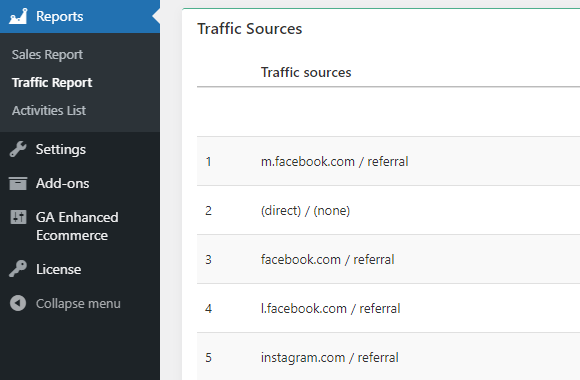Click the Settings wrench icon

click(18, 149)
